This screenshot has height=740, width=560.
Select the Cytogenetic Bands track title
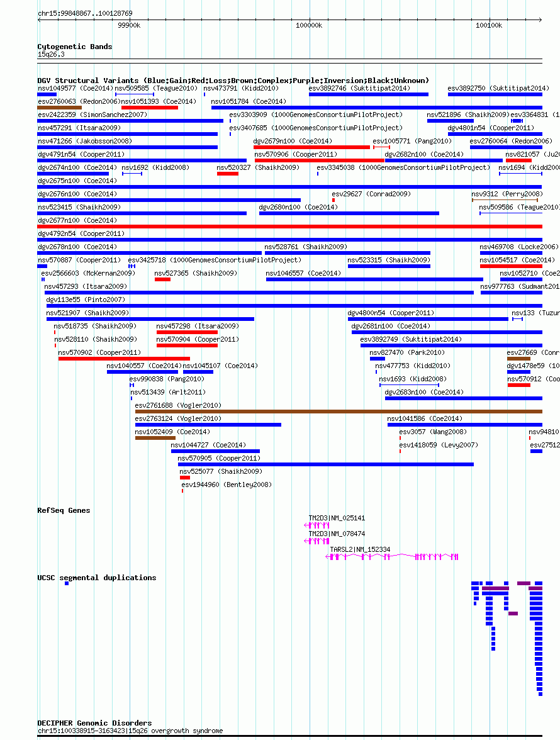pos(74,47)
